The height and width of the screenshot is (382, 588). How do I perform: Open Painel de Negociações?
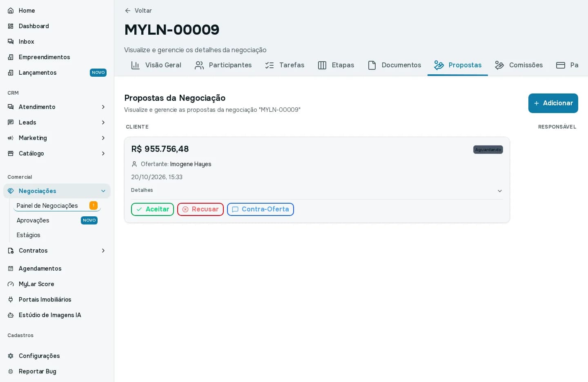tap(57, 206)
